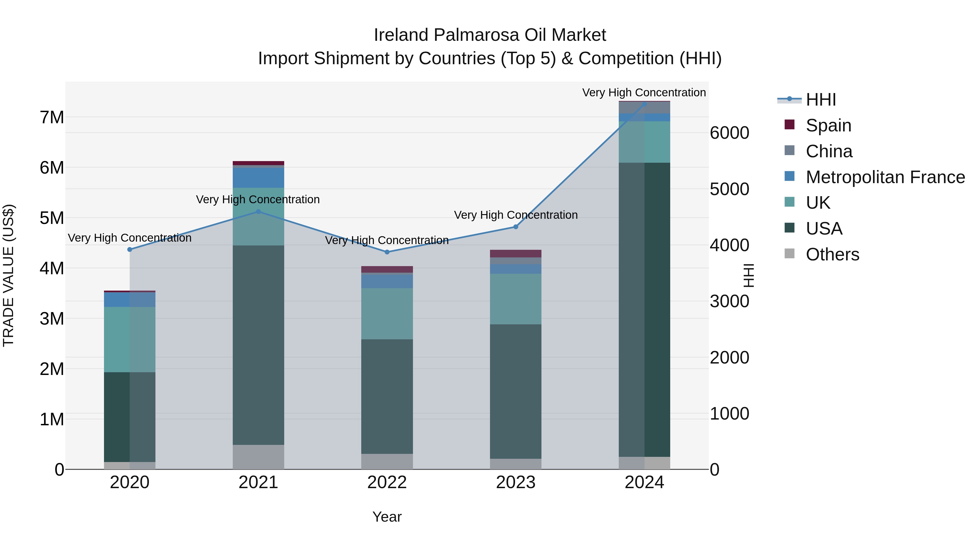Image resolution: width=980 pixels, height=551 pixels.
Task: Click the 2024 x-axis label
Action: click(x=644, y=482)
